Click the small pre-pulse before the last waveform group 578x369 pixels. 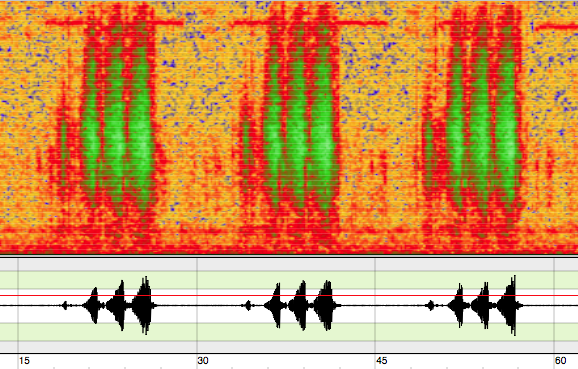(430, 305)
